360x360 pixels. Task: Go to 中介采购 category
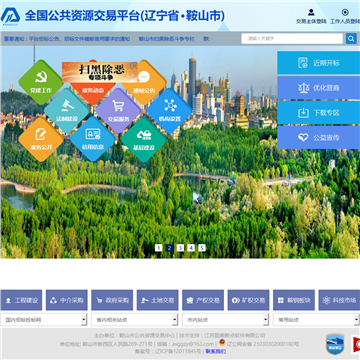(x=67, y=300)
